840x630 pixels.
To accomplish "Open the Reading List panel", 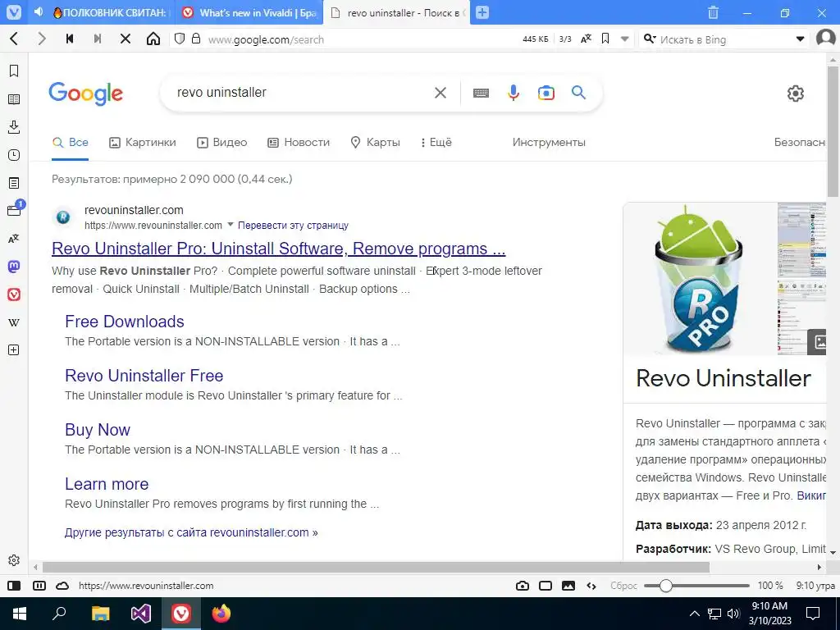I will 14,99.
